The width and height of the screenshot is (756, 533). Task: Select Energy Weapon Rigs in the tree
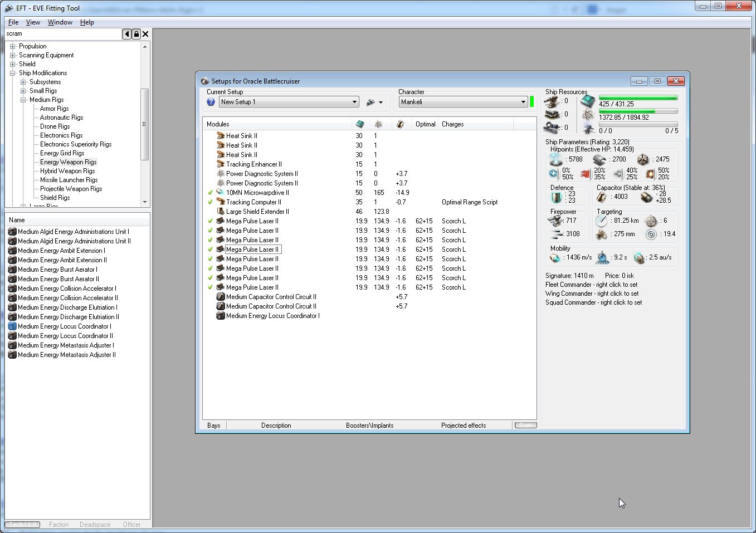pyautogui.click(x=68, y=162)
